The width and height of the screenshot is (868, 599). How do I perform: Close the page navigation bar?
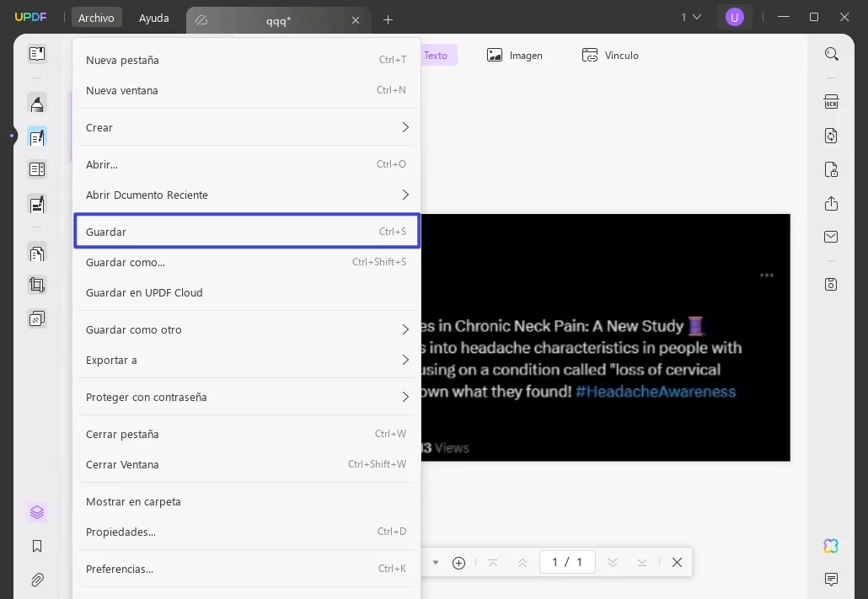pyautogui.click(x=677, y=563)
